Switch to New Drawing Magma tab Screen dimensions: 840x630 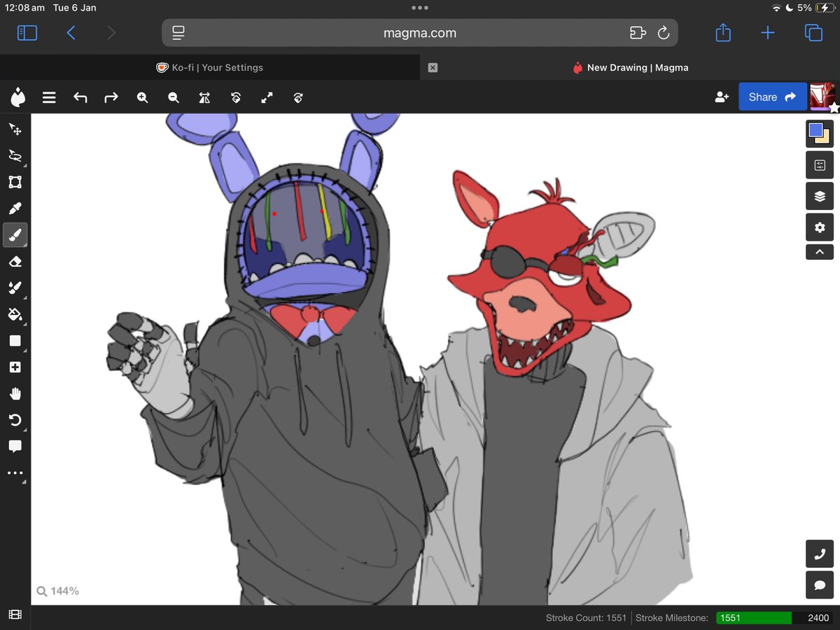coord(630,68)
